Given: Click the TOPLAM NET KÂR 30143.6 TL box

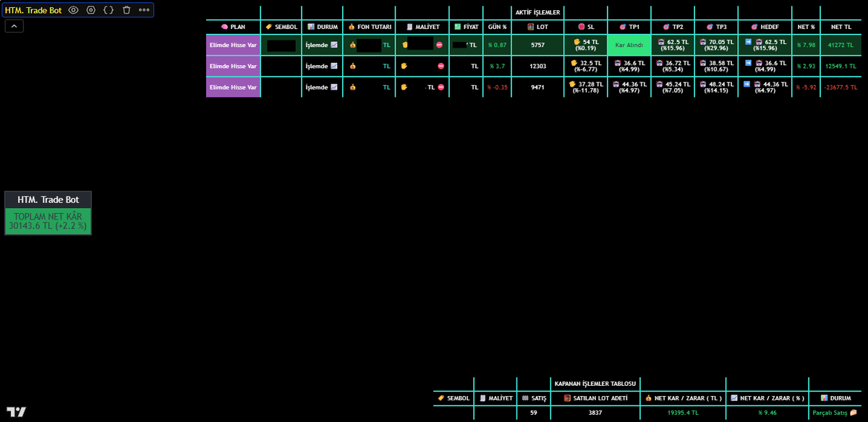Looking at the screenshot, I should (x=48, y=221).
